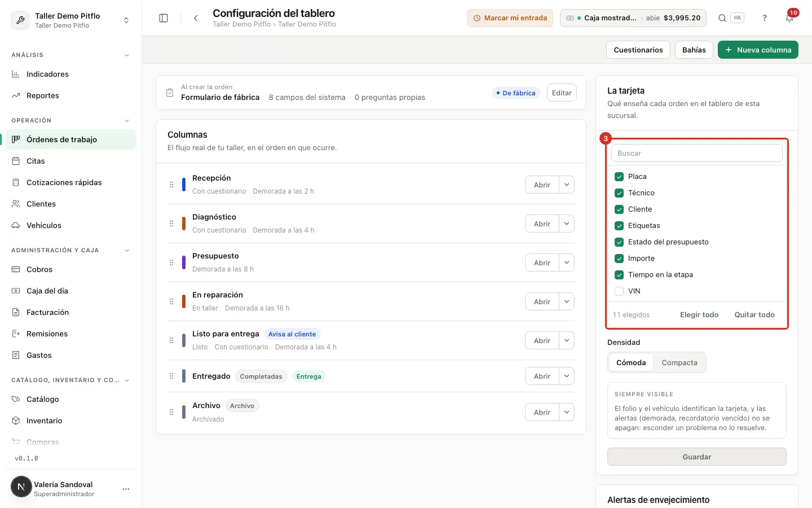This screenshot has height=508, width=812.
Task: Open notifications bell icon
Action: pos(789,18)
